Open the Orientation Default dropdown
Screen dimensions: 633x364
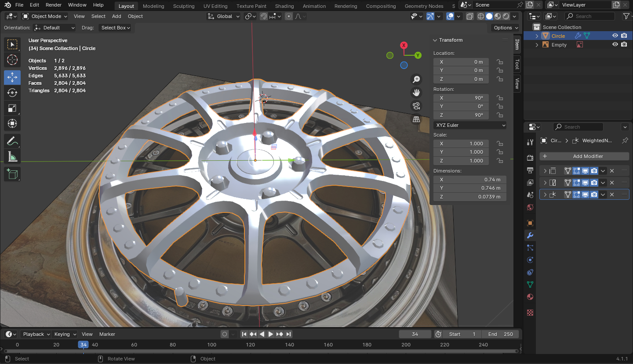click(55, 28)
